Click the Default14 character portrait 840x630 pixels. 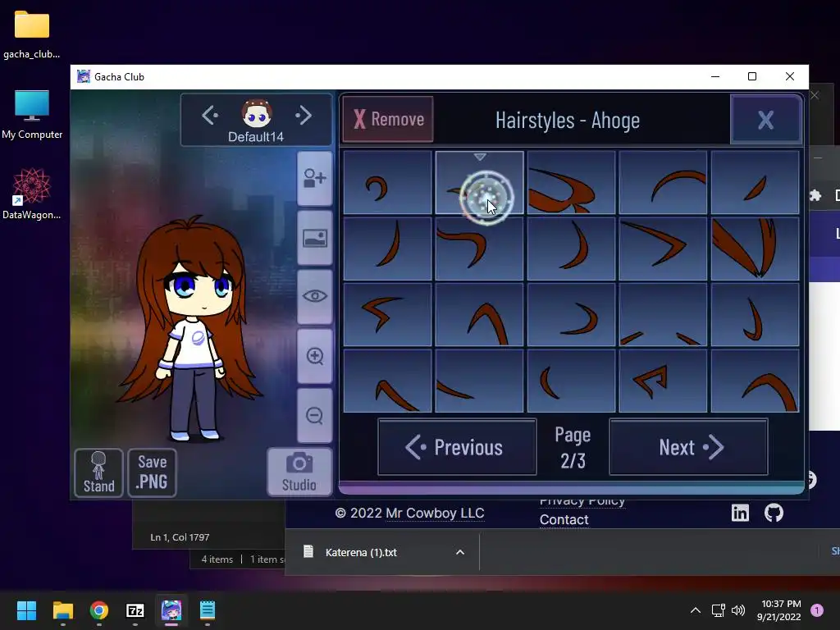pyautogui.click(x=257, y=113)
